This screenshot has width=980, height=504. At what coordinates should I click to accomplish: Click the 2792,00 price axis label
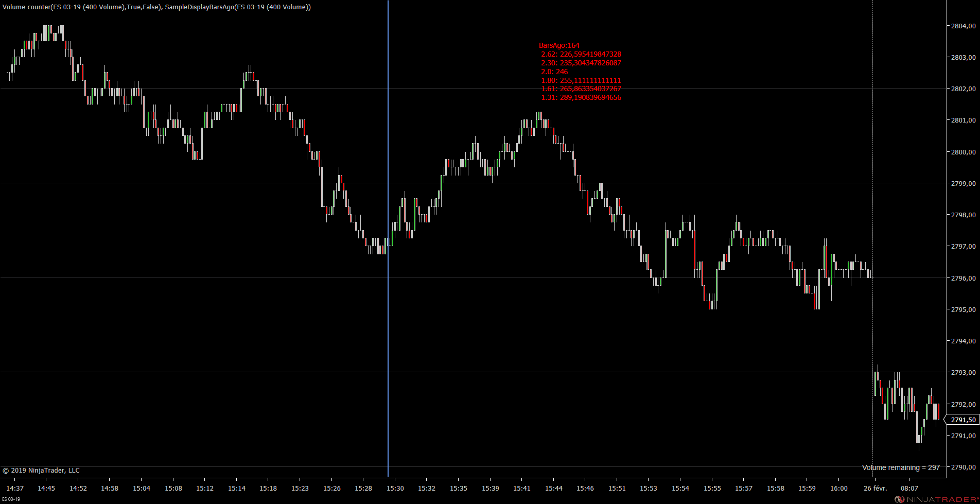pyautogui.click(x=963, y=404)
